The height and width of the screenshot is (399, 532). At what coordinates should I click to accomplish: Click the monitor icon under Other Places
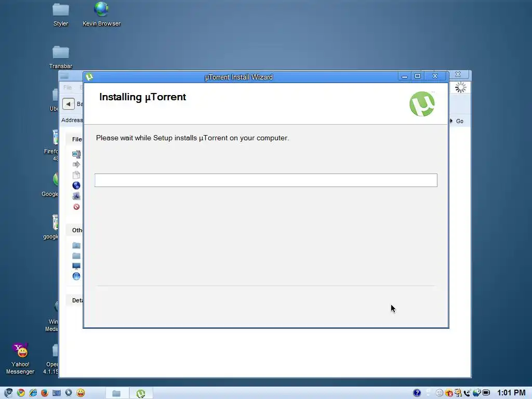[x=76, y=266]
